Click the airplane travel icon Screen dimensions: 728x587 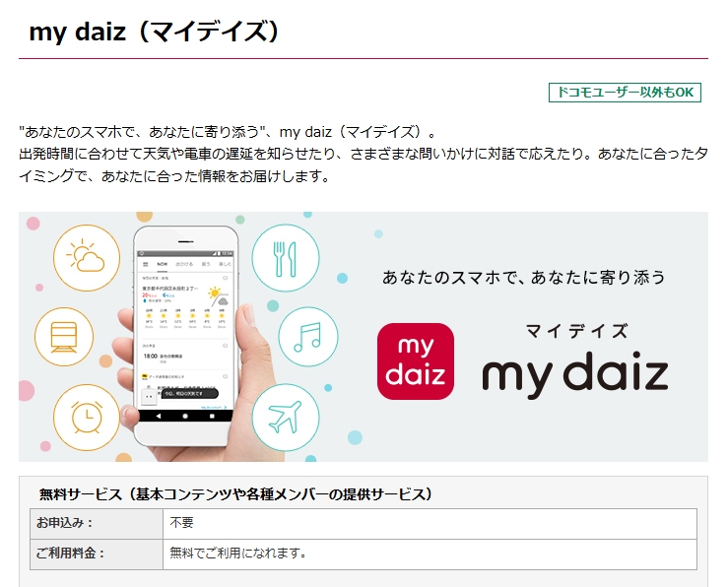pyautogui.click(x=286, y=418)
